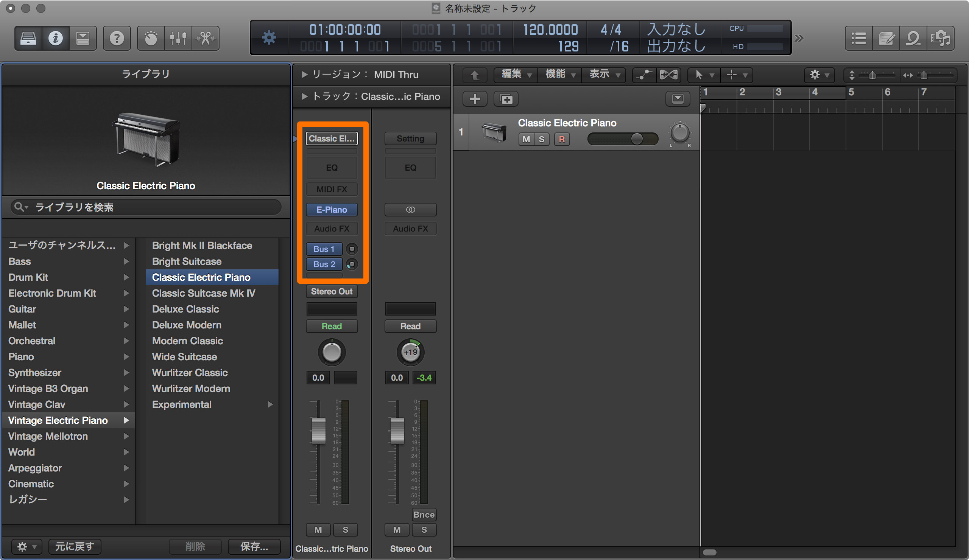Expand the リージョン inspector disclosure triangle
Screen dimensions: 969x560
304,74
